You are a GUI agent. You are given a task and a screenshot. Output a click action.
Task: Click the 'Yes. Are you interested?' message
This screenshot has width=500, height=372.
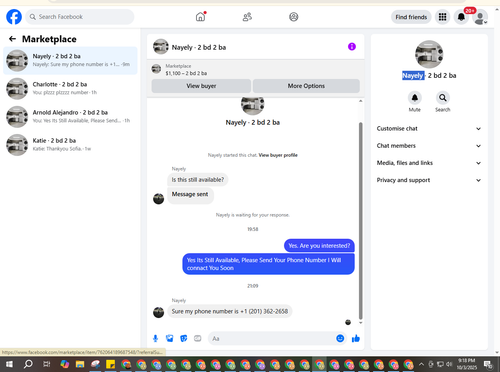pos(319,246)
